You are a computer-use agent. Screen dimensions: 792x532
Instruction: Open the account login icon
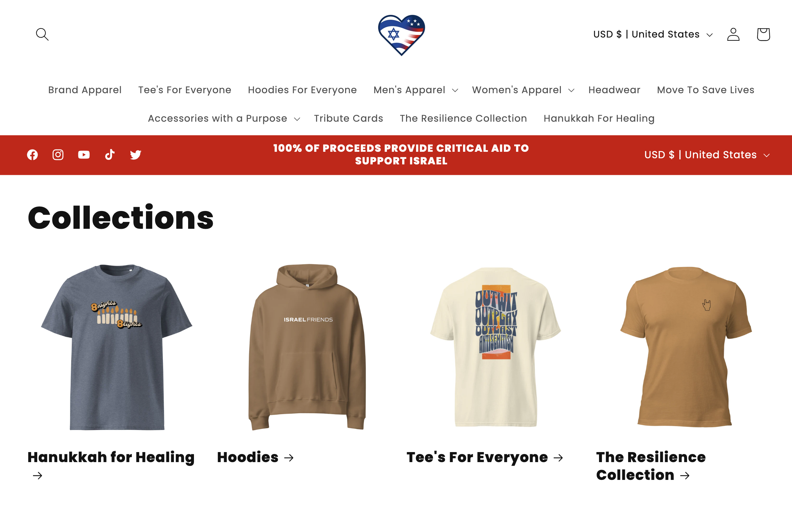point(733,34)
